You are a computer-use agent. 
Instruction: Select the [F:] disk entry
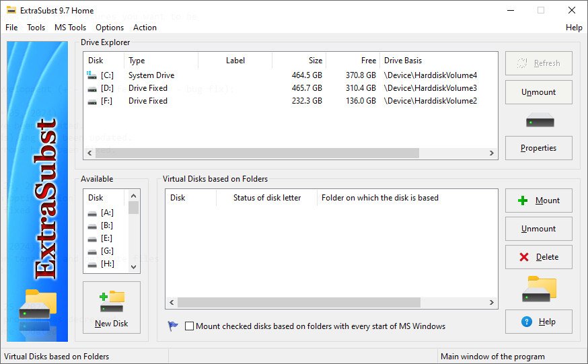coord(107,100)
